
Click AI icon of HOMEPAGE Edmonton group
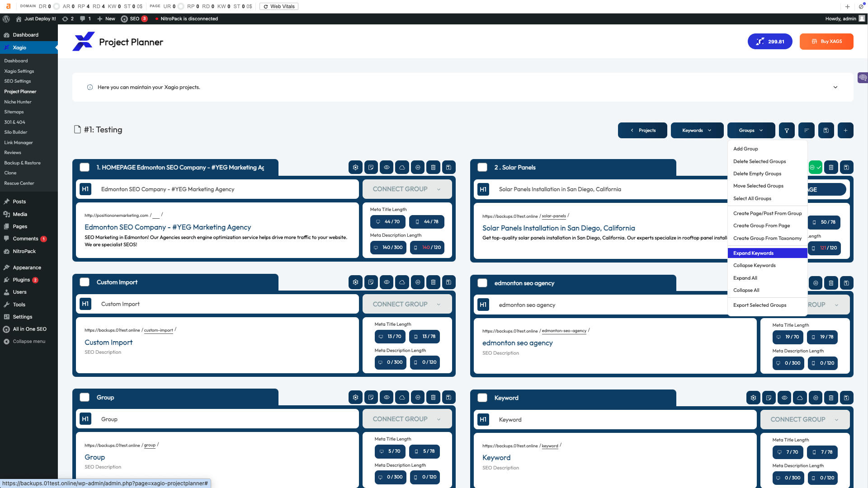point(418,167)
